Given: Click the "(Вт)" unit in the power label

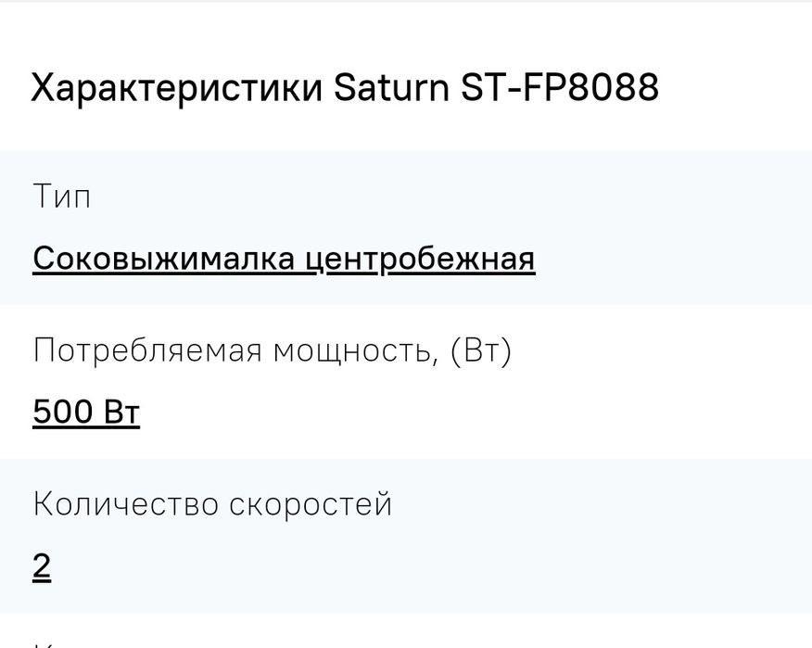Looking at the screenshot, I should (480, 351).
